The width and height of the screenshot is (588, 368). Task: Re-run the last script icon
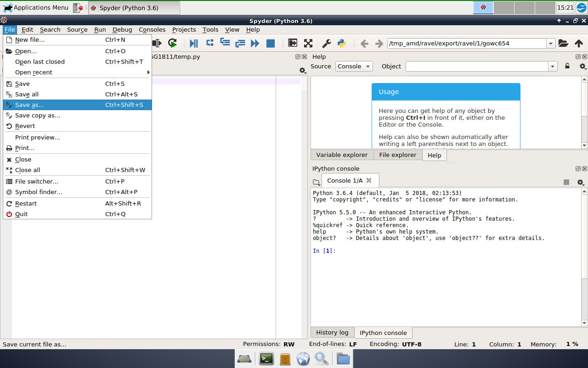pyautogui.click(x=172, y=43)
